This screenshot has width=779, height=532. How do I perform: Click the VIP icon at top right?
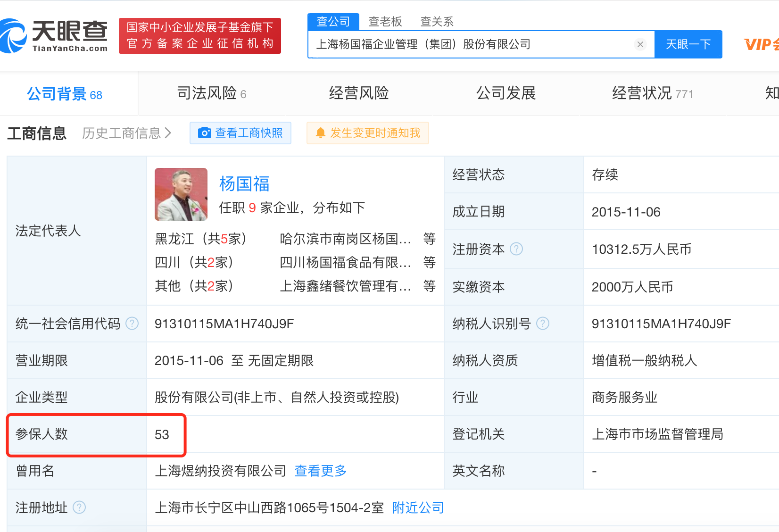click(x=761, y=44)
